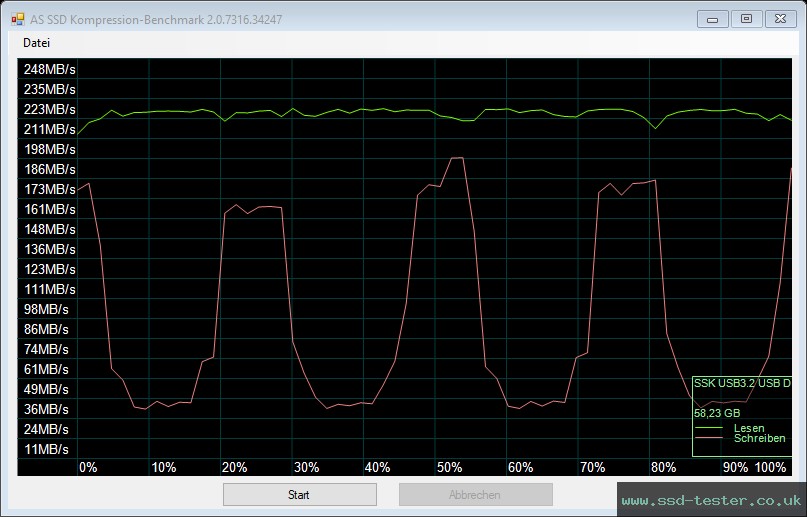Click the SSK USB3.2 device name in legend
The image size is (807, 517).
[x=742, y=383]
